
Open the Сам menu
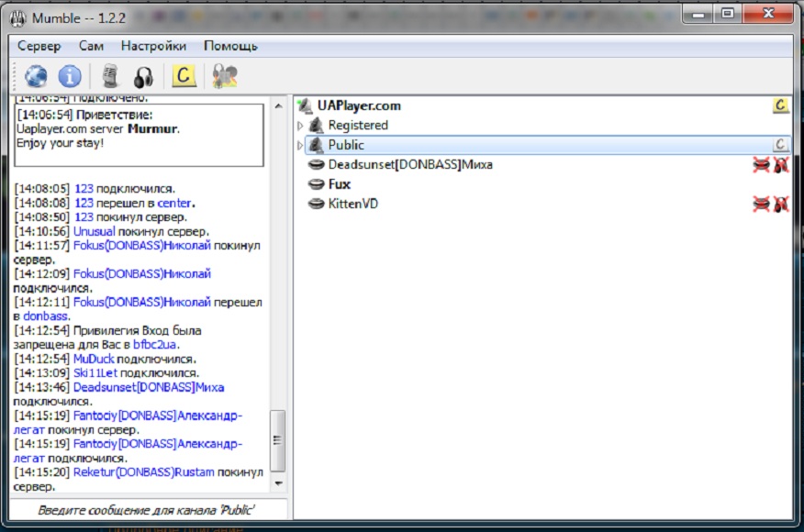tap(91, 46)
